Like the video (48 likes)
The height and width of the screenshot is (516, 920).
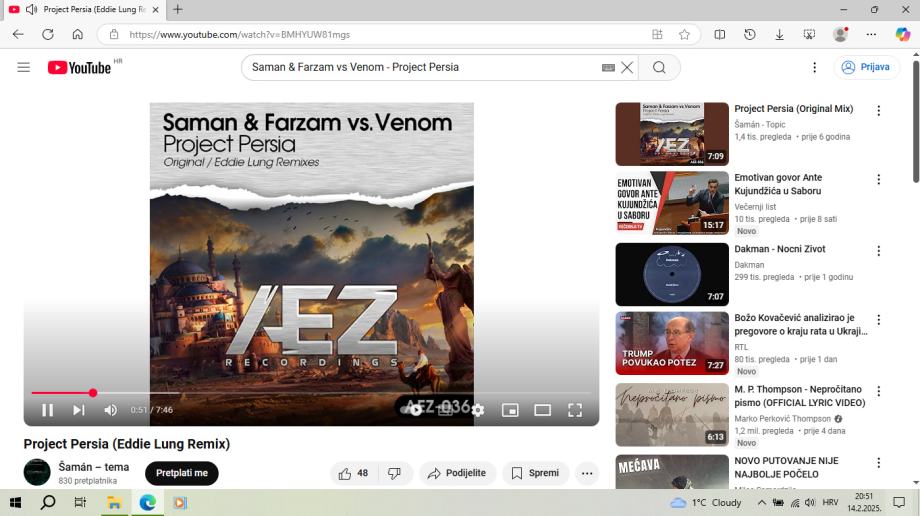(x=354, y=473)
